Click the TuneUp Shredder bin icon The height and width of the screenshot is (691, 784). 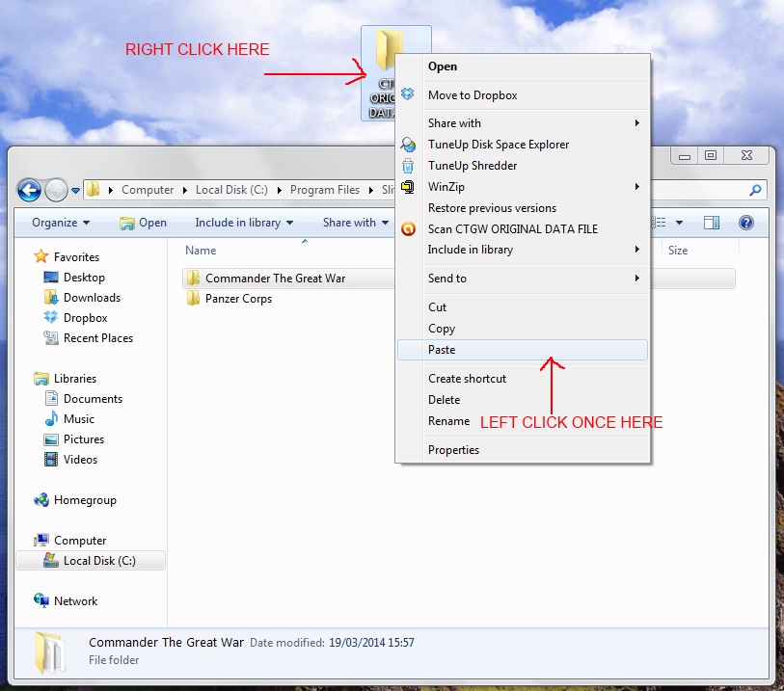pyautogui.click(x=408, y=166)
